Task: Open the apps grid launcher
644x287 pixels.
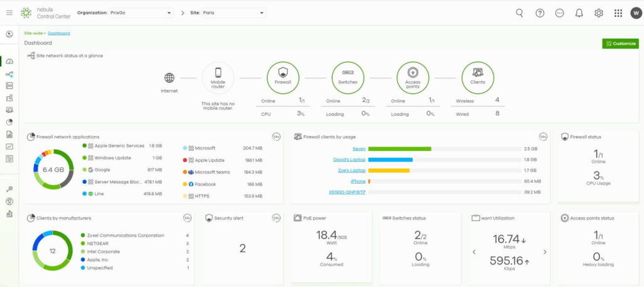Action: [618, 13]
